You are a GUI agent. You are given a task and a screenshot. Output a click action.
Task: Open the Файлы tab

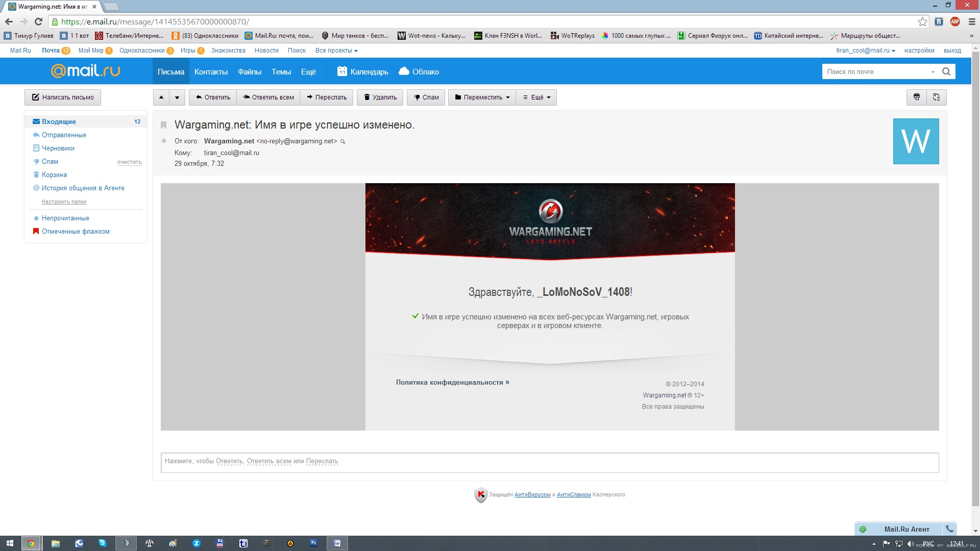[250, 71]
